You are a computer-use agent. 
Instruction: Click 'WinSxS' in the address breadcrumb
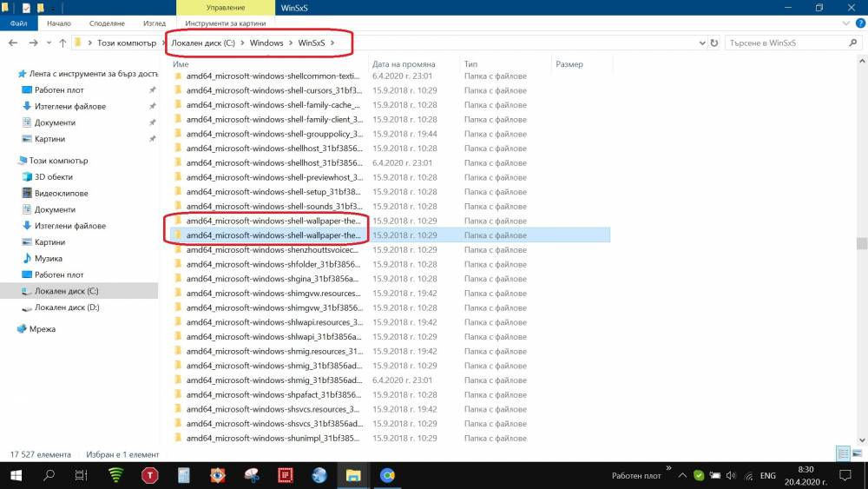click(x=312, y=43)
